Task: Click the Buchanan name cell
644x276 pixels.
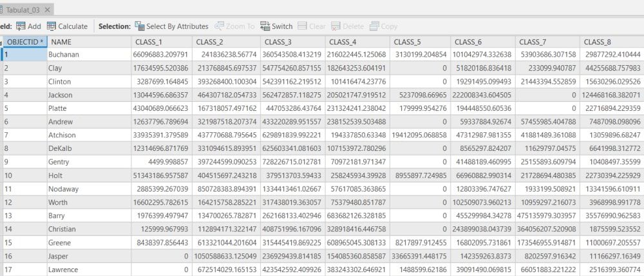Action: click(90, 54)
